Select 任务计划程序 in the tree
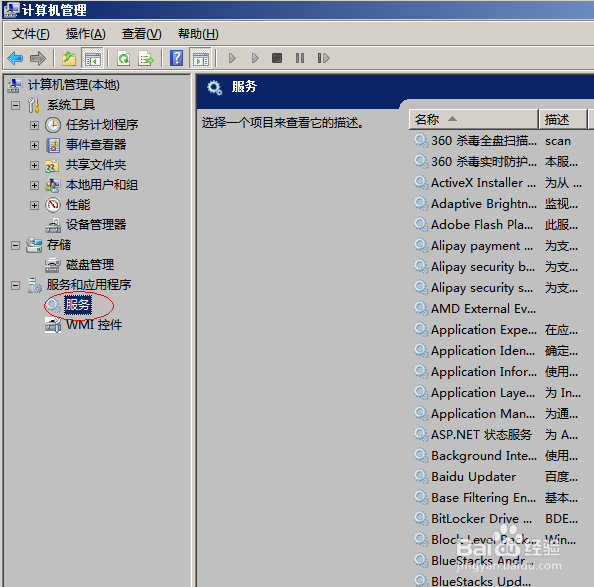The image size is (594, 587). pyautogui.click(x=102, y=125)
